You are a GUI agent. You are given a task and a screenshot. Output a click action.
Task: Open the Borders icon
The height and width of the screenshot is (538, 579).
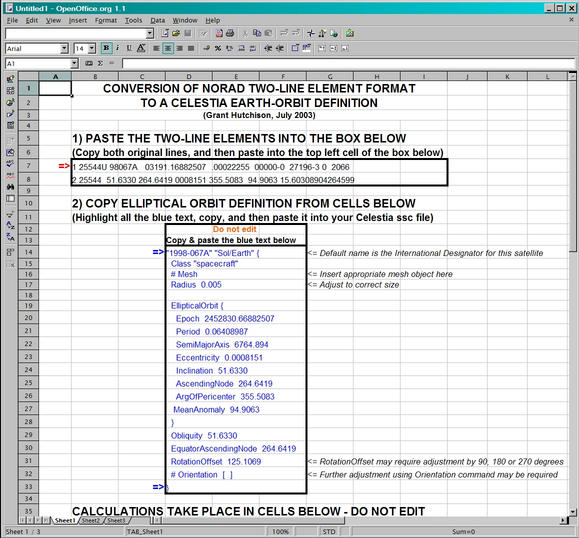pos(295,48)
